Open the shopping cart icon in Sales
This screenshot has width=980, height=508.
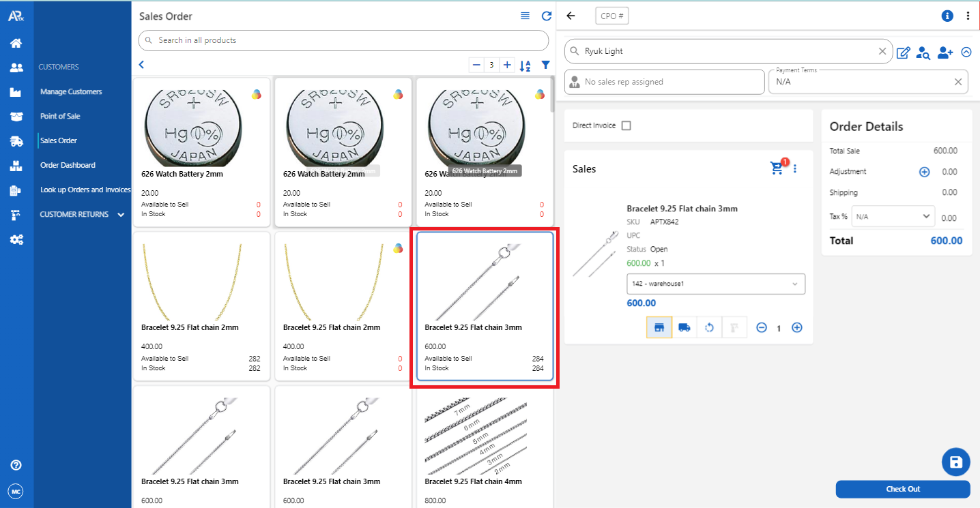pos(777,168)
